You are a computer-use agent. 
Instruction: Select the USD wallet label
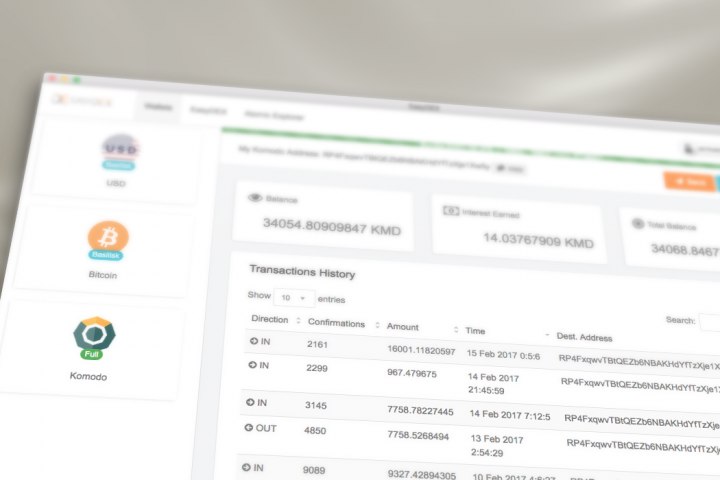pos(116,183)
